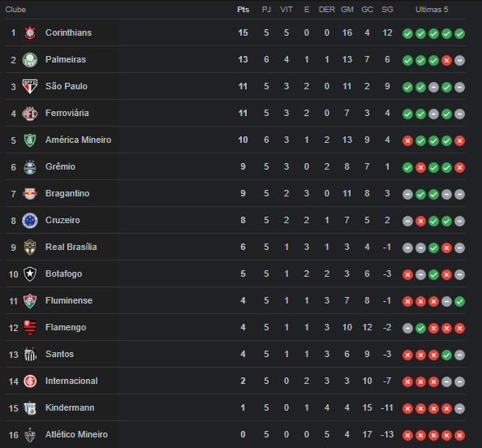The width and height of the screenshot is (482, 448).
Task: Sort table by the Pts column header
Action: [243, 10]
